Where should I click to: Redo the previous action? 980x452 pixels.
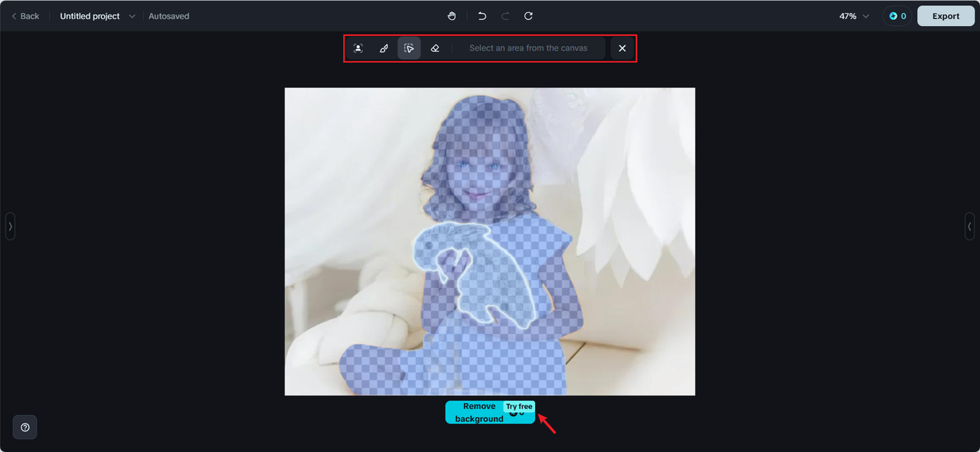click(505, 16)
